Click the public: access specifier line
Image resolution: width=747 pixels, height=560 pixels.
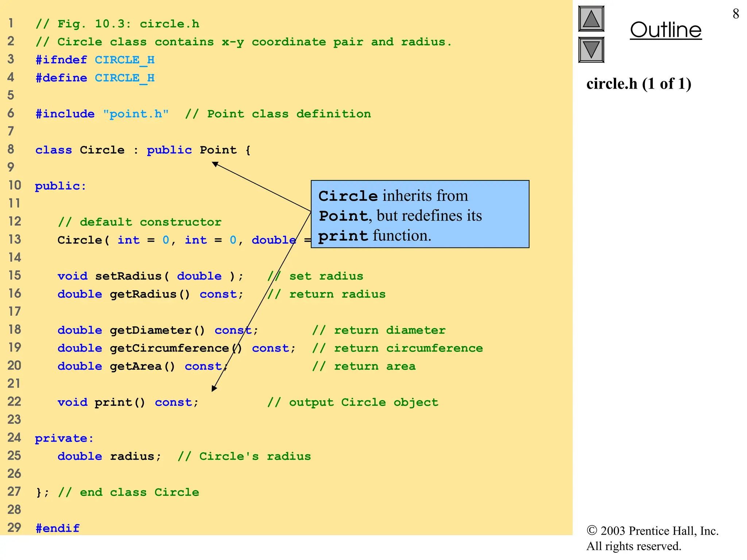pos(61,186)
